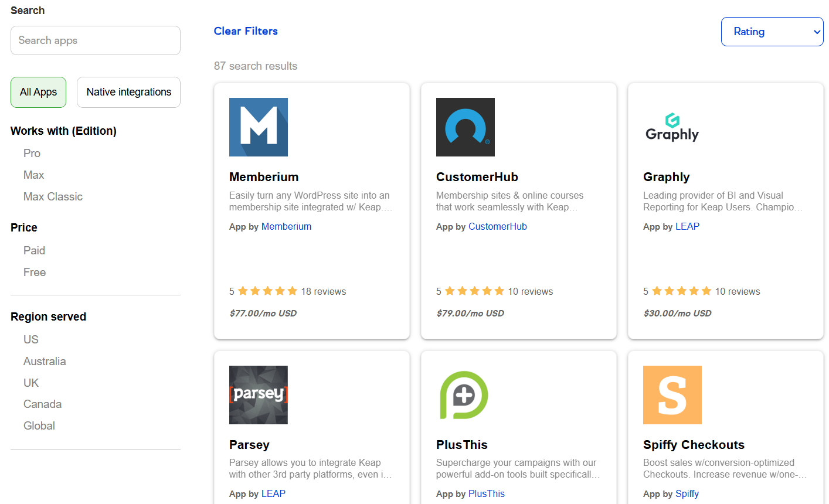Click the Spiffy Checkouts description text

(x=725, y=468)
